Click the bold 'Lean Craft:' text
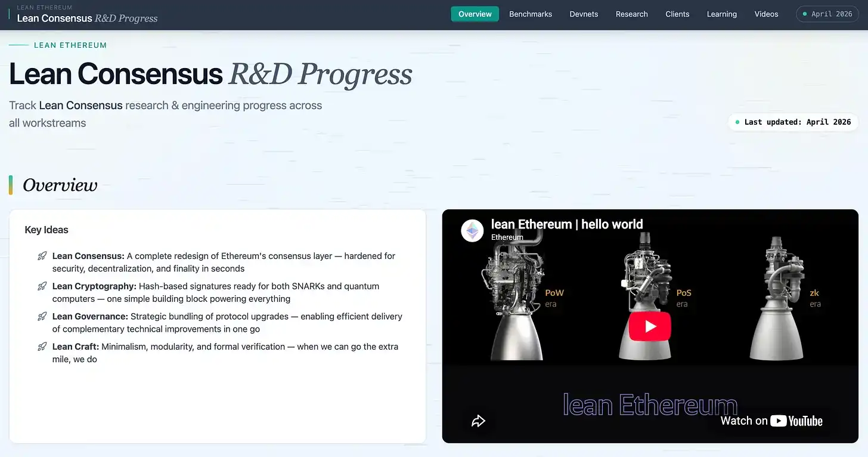868x457 pixels. [76, 347]
